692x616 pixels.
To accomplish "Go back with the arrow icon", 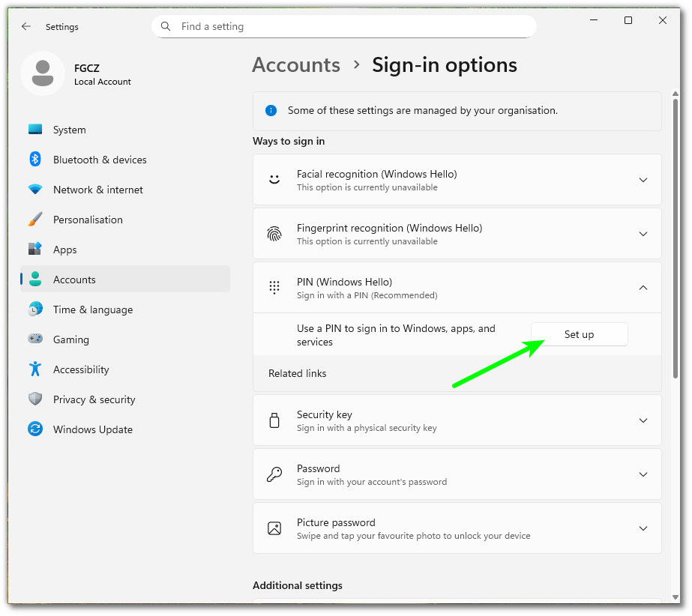I will coord(26,26).
